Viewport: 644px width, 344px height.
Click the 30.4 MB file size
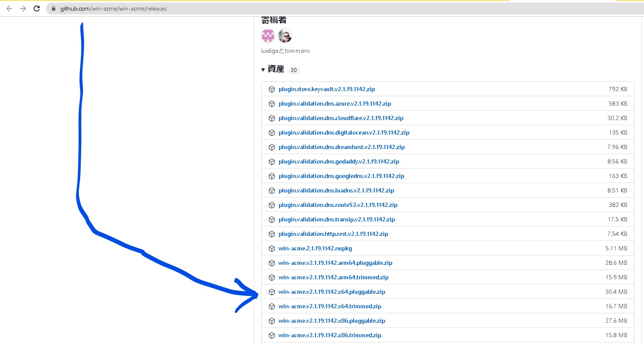(616, 292)
